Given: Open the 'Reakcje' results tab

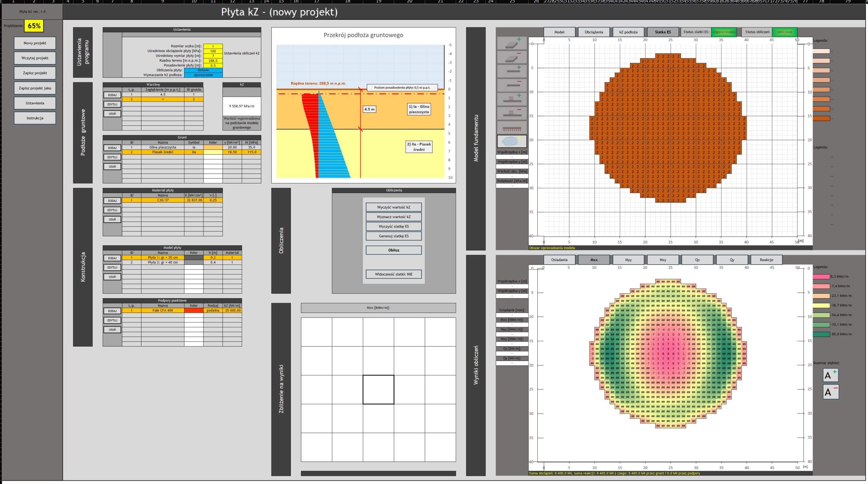Looking at the screenshot, I should pos(766,260).
